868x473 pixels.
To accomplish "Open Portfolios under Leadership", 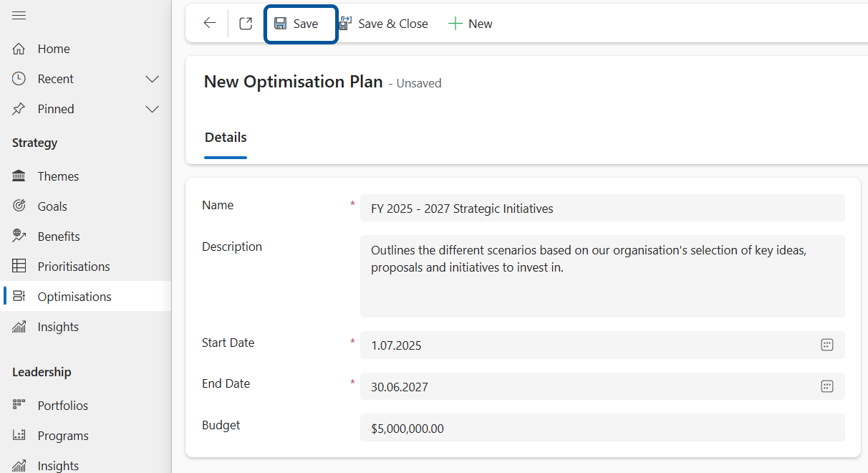I will point(63,406).
